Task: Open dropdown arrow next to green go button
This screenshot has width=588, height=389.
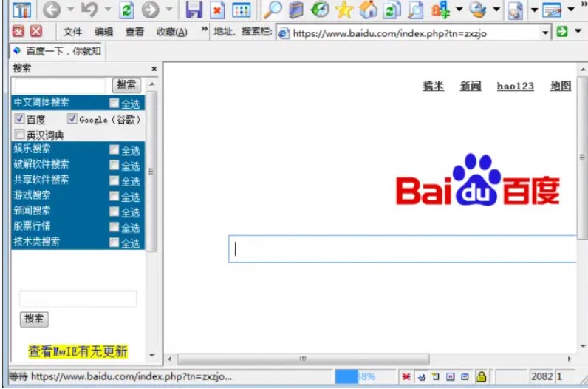Action: point(578,31)
